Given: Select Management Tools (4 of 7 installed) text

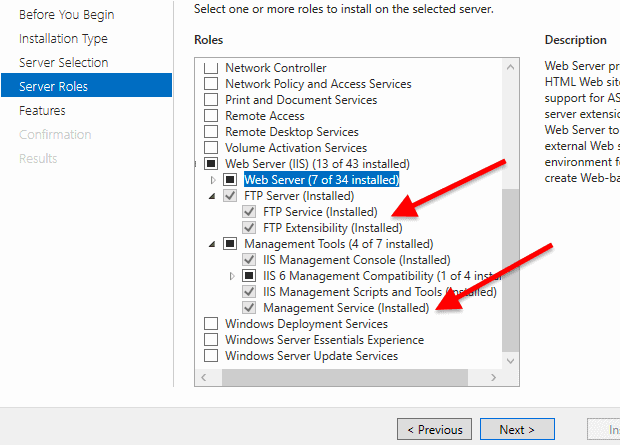Looking at the screenshot, I should click(x=339, y=244).
